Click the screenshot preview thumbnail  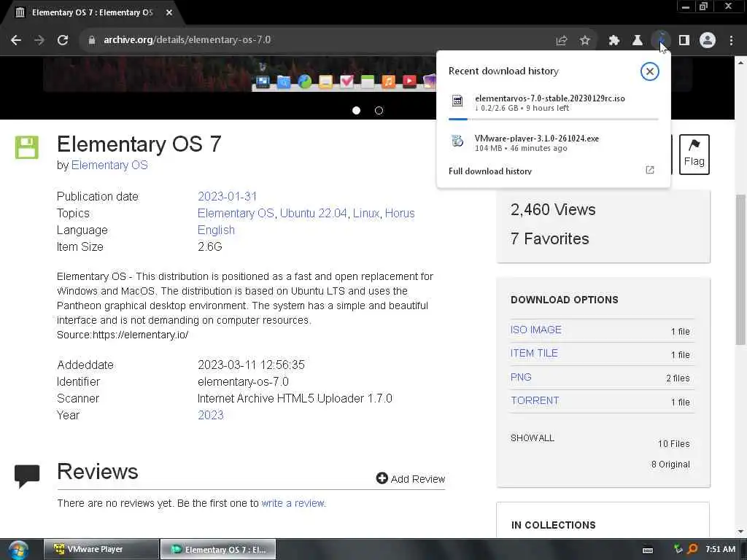click(x=239, y=74)
